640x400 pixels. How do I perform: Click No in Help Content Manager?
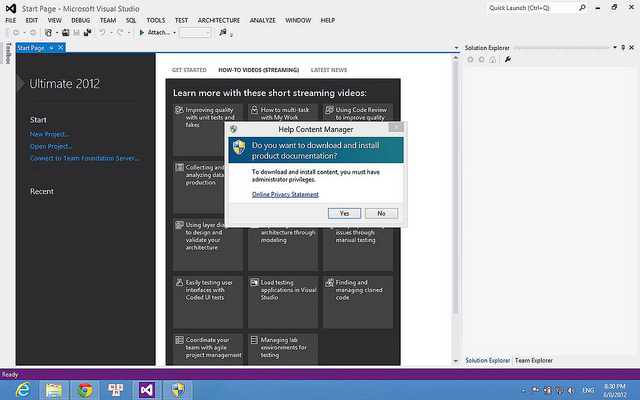tap(381, 213)
